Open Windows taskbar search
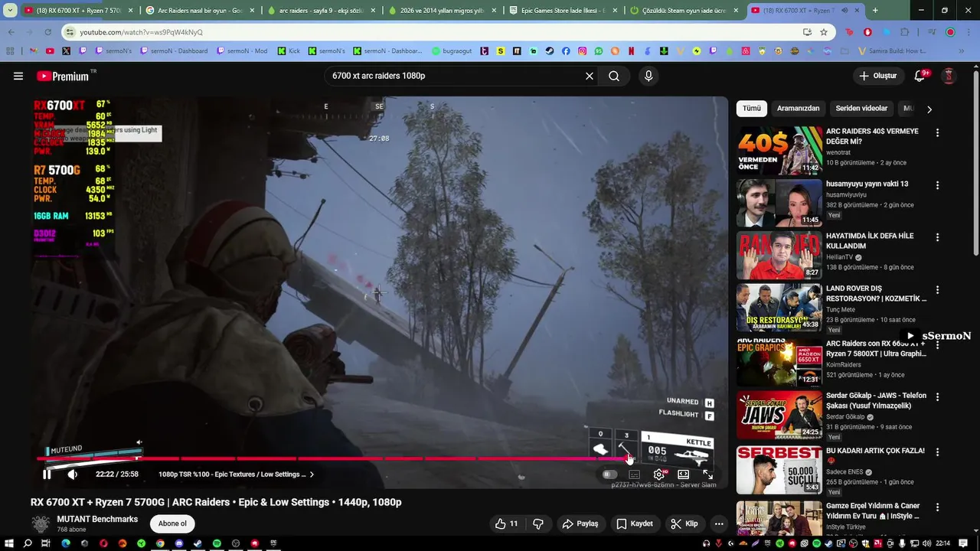Viewport: 980px width, 551px height. pyautogui.click(x=28, y=543)
